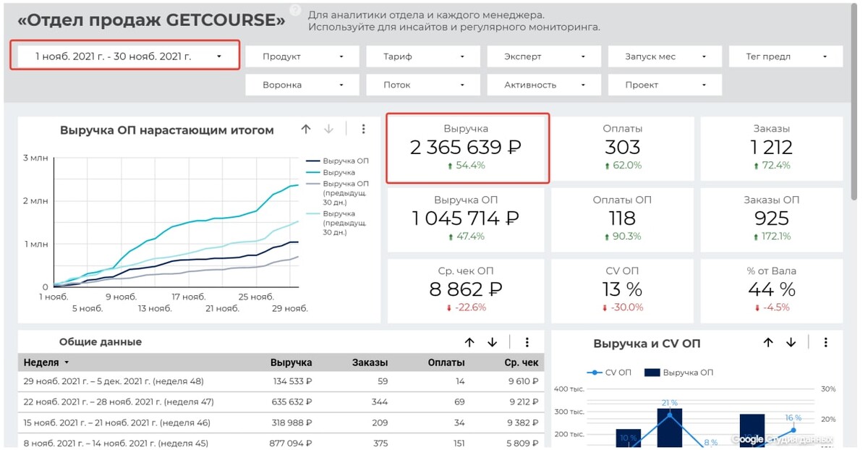
Task: Toggle the Выручка ОП (предыдущ. 30 дн.) legend entry
Action: [338, 193]
